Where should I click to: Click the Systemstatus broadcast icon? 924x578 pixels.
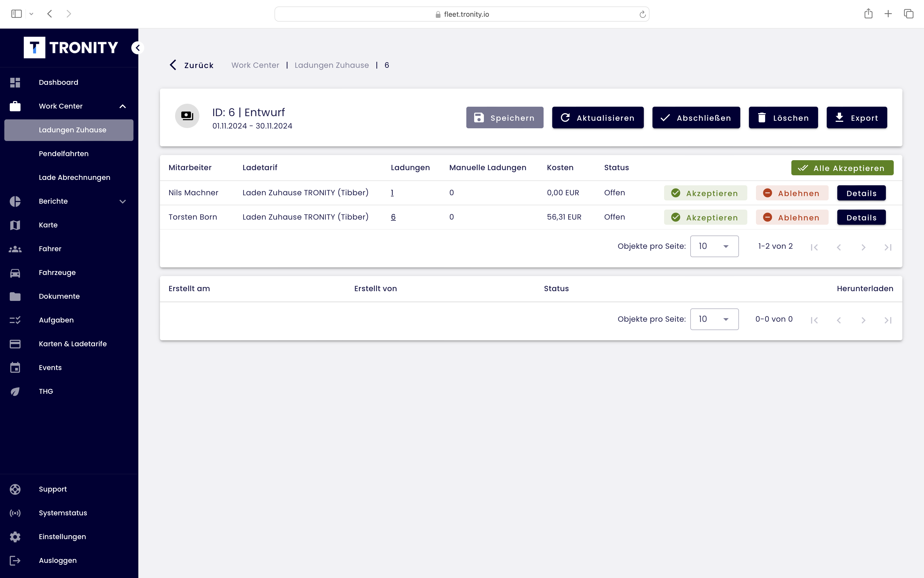click(15, 513)
